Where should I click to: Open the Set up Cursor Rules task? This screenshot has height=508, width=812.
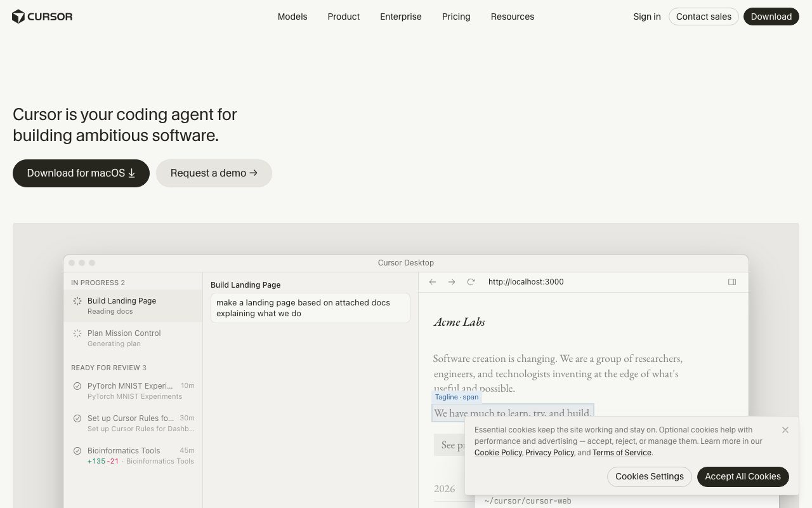coord(133,423)
